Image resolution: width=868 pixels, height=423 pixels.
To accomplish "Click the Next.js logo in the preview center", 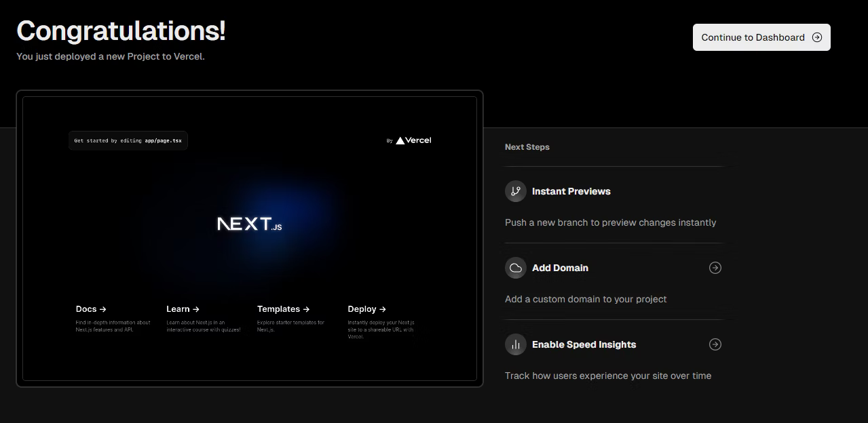I will [249, 224].
